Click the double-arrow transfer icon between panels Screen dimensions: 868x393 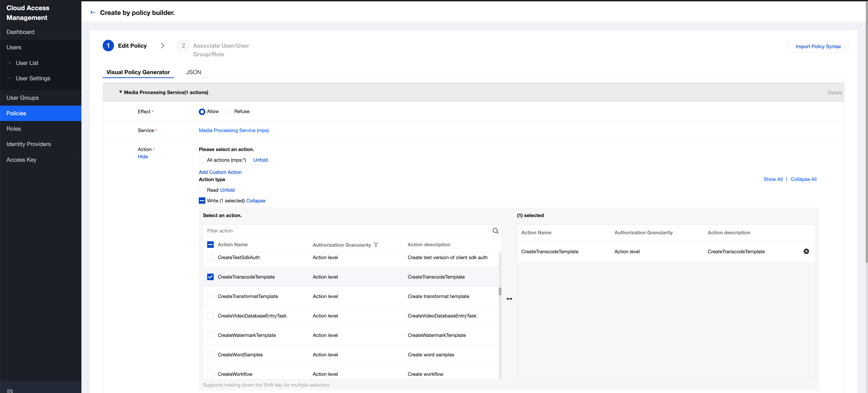(509, 299)
